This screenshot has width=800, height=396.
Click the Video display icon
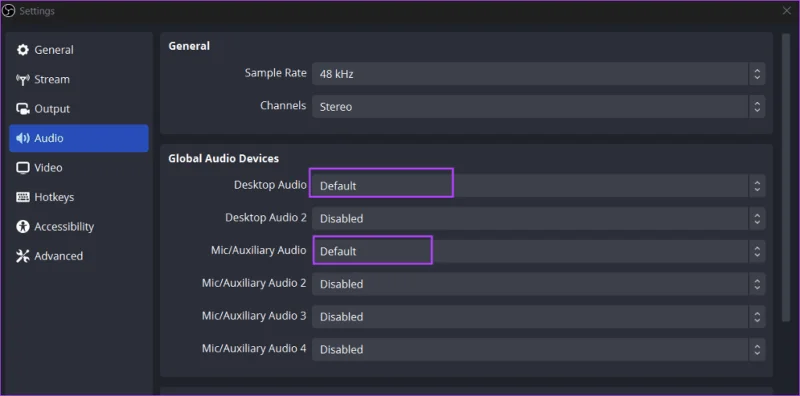coord(23,168)
